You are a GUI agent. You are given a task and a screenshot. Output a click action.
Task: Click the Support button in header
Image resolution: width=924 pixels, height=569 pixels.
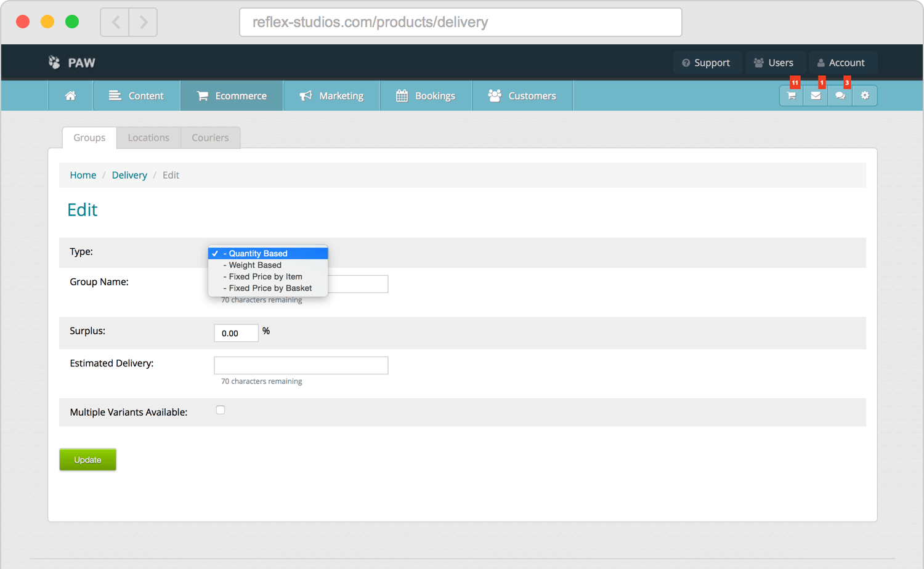click(x=706, y=63)
